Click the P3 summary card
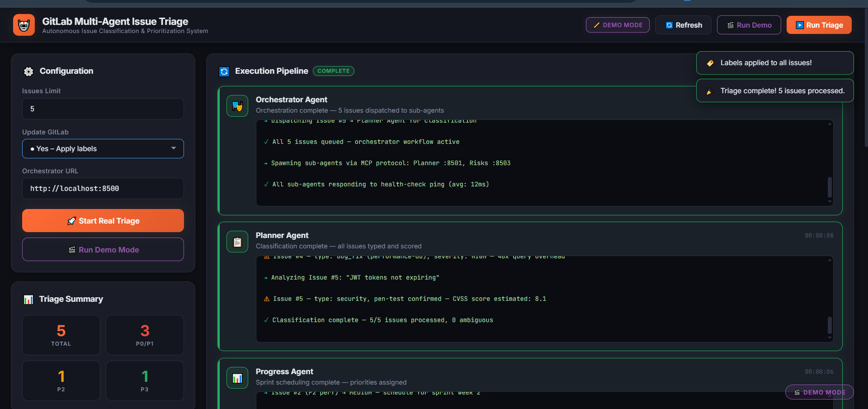This screenshot has height=409, width=868. pos(145,381)
